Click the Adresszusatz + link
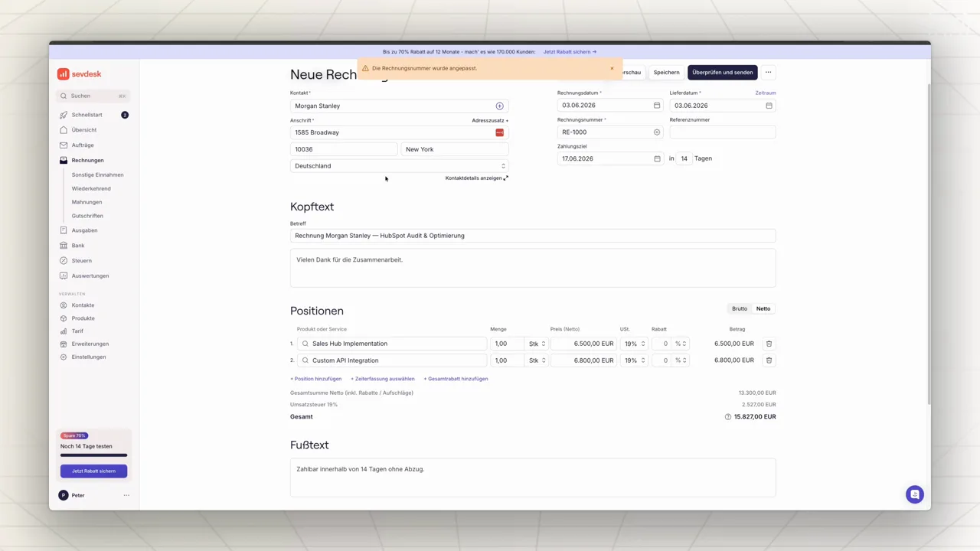 490,121
